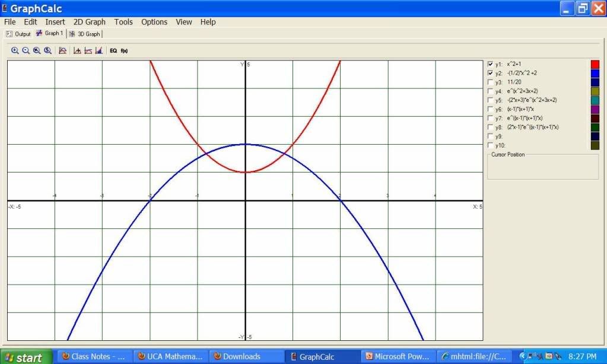Viewport: 607px width, 364px height.
Task: Click the 8:27 PM system clock
Action: pyautogui.click(x=582, y=356)
